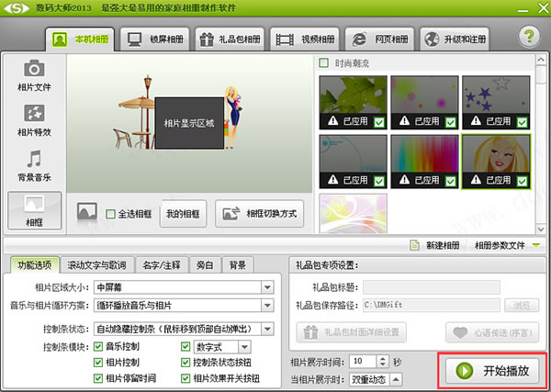Click the help question mark icon

click(x=528, y=37)
